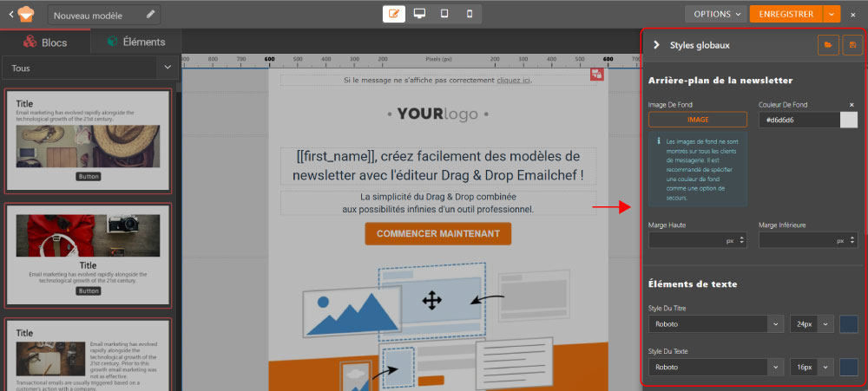
Task: Preview the newsletter in desktop view
Action: (x=419, y=14)
